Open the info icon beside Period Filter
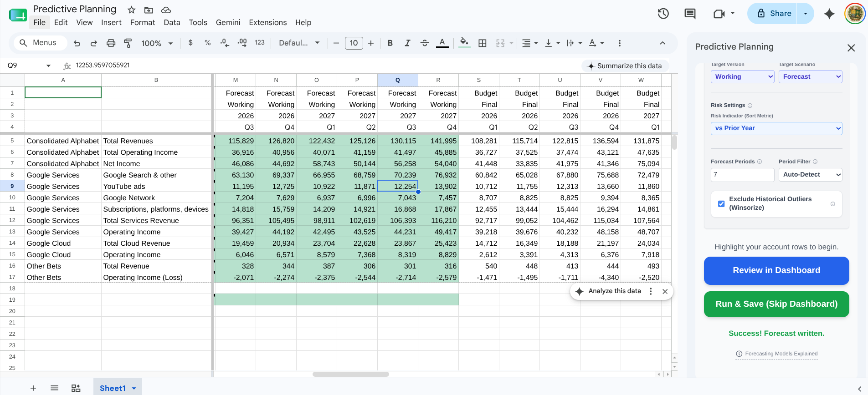This screenshot has height=395, width=868. [x=815, y=162]
